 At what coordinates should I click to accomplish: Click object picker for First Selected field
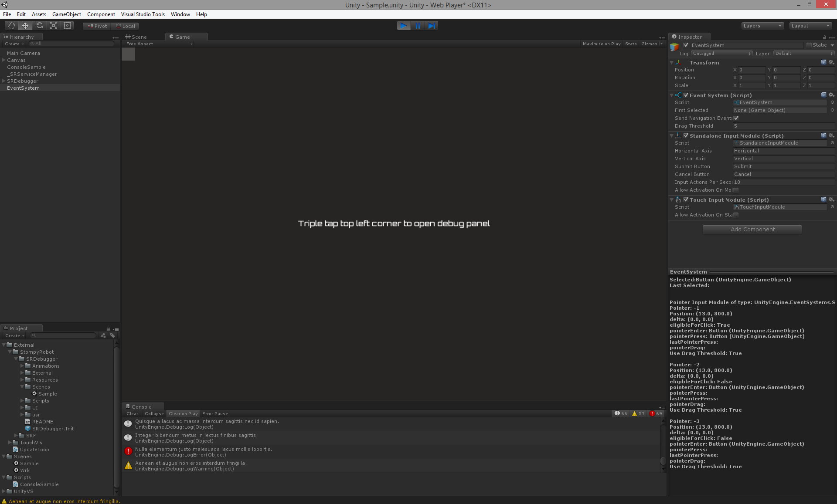[x=832, y=110]
